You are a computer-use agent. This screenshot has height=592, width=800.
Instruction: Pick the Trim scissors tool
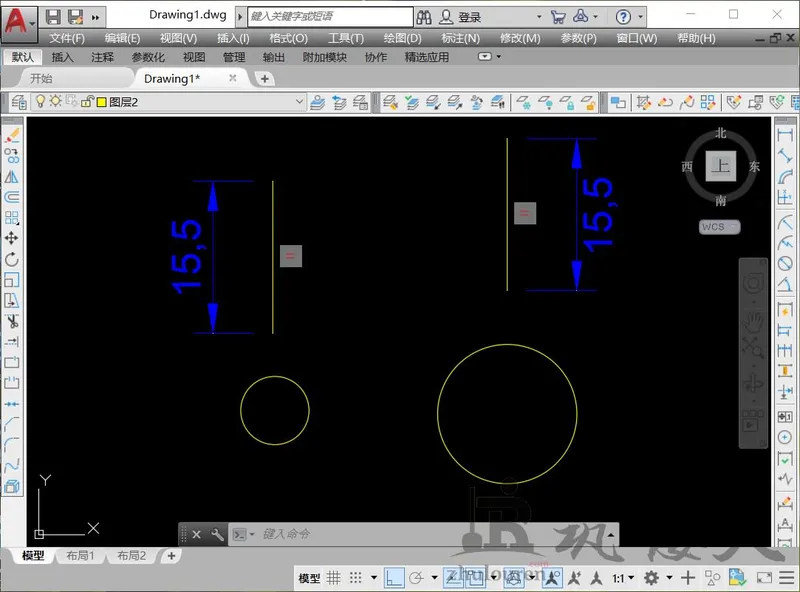12,322
